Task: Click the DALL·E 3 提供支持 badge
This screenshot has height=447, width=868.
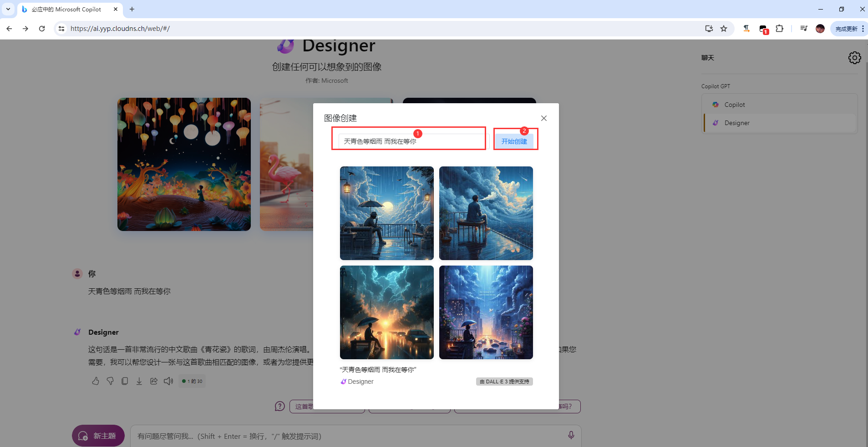Action: tap(504, 382)
